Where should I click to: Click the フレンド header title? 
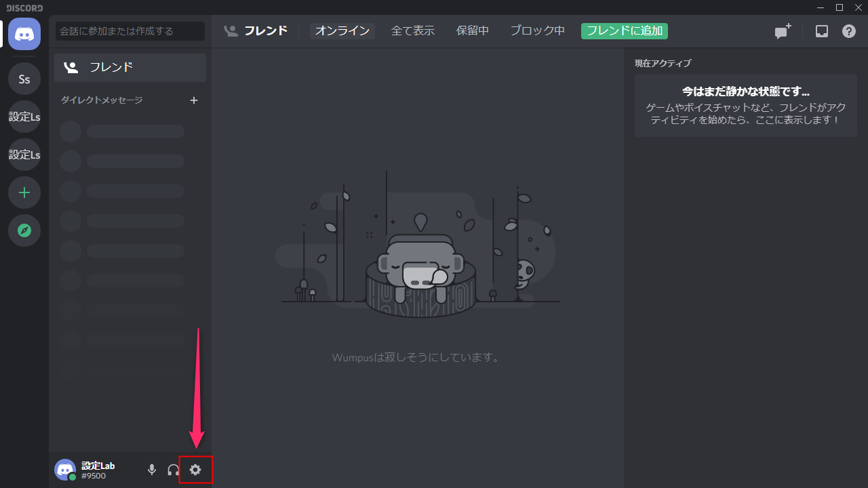point(267,31)
